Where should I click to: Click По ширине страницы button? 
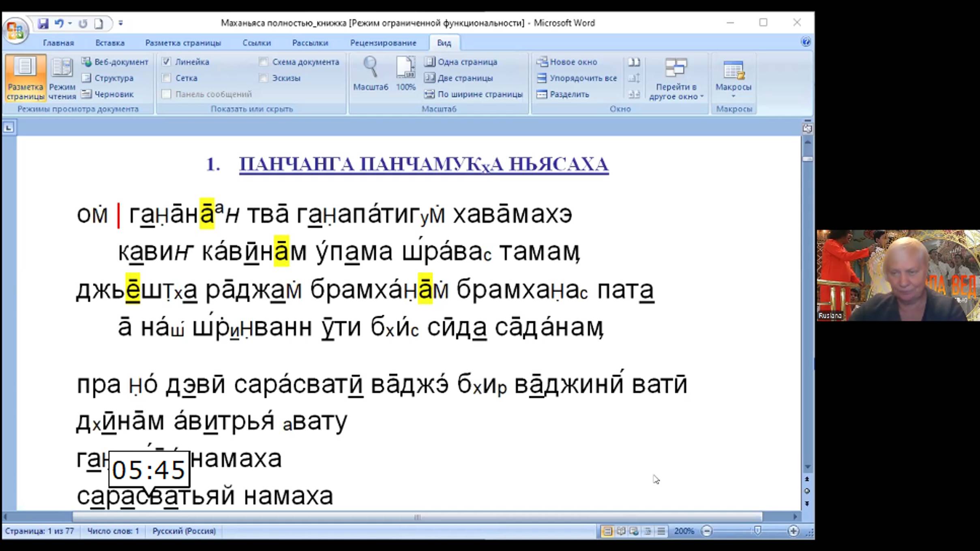click(x=474, y=94)
